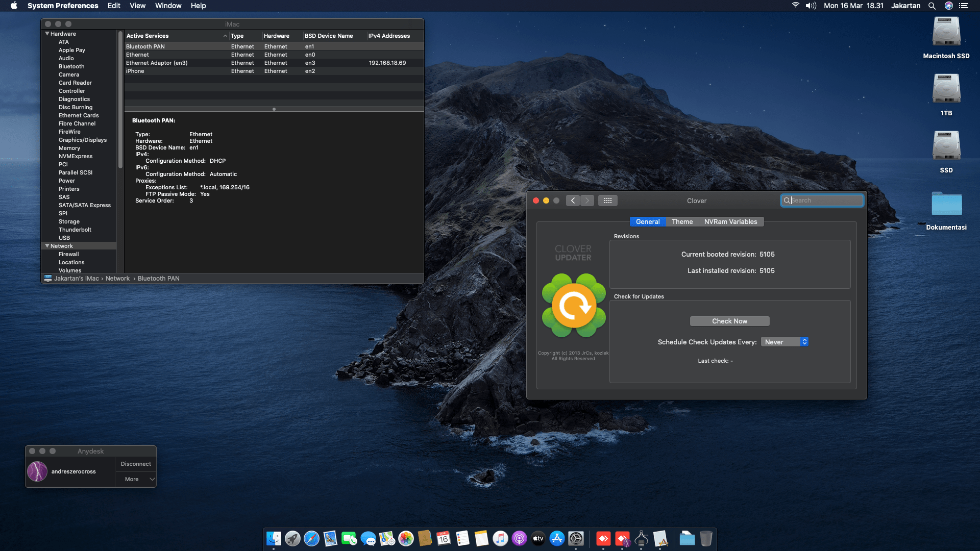Open Finder from the dock

click(x=274, y=538)
